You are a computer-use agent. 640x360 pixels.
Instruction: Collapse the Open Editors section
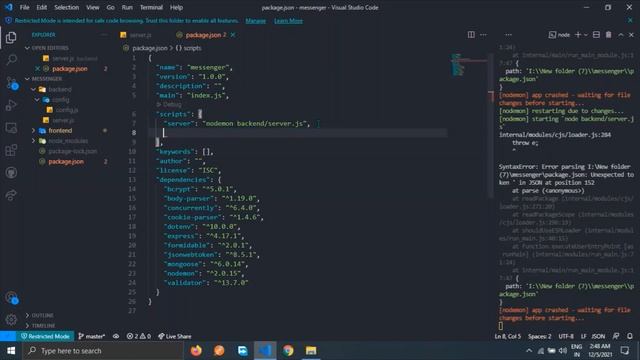pos(27,48)
